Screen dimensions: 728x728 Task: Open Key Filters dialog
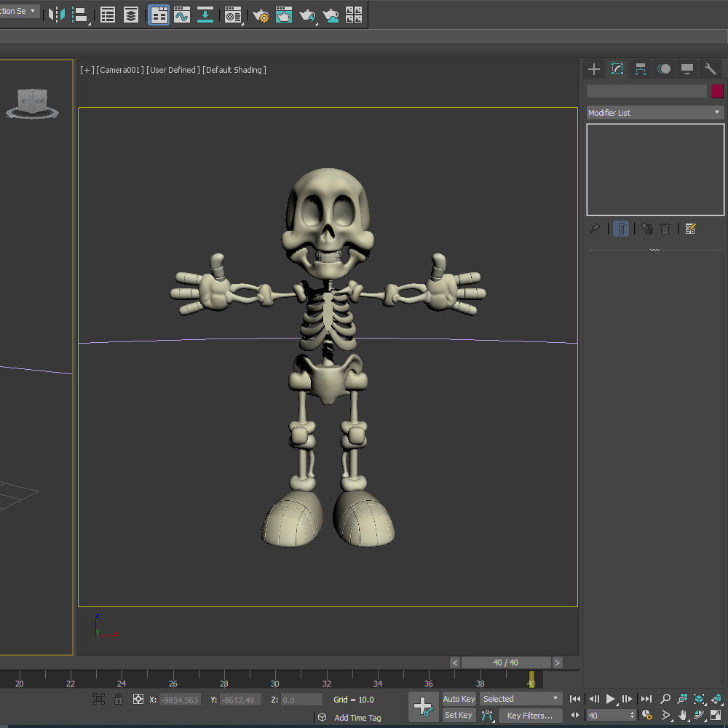pos(530,716)
